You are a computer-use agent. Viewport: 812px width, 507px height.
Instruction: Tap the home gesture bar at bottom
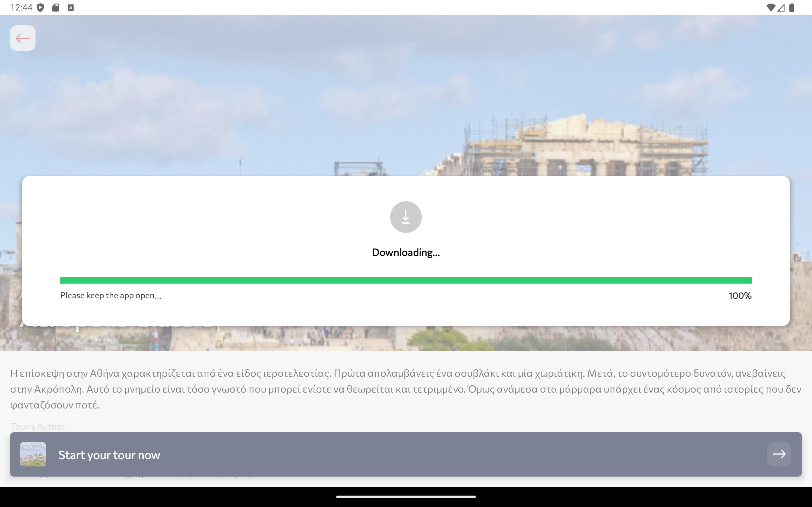[x=406, y=497]
